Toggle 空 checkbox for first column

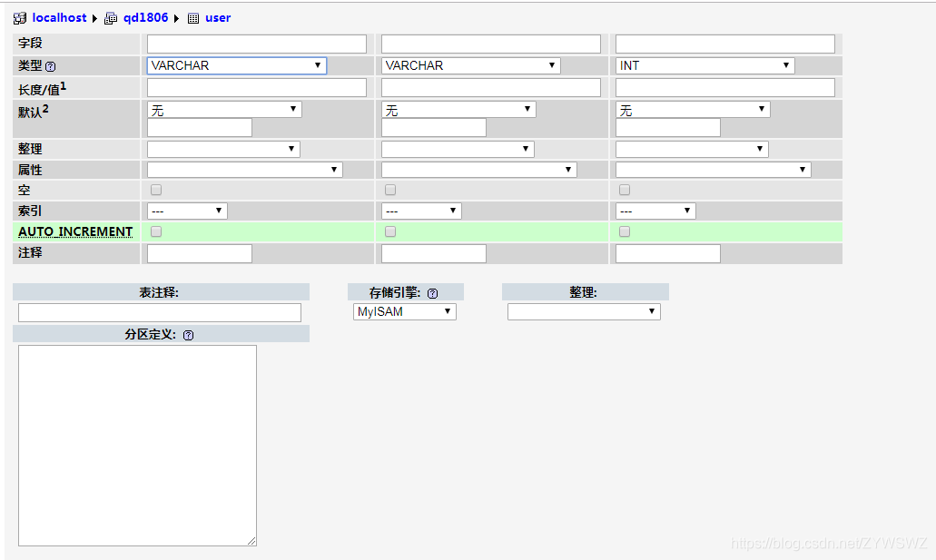click(x=156, y=190)
